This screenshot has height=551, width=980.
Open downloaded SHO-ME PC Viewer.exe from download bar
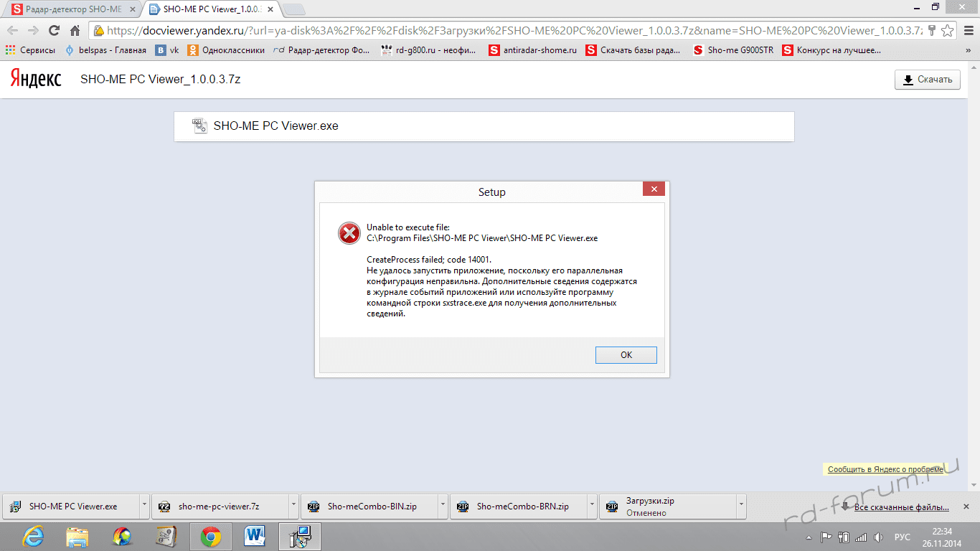(71, 507)
